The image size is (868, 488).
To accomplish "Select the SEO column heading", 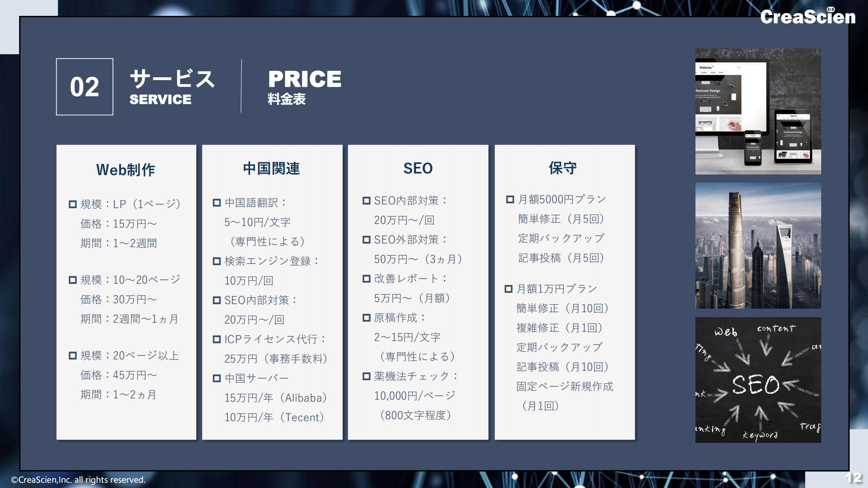I will (x=418, y=168).
